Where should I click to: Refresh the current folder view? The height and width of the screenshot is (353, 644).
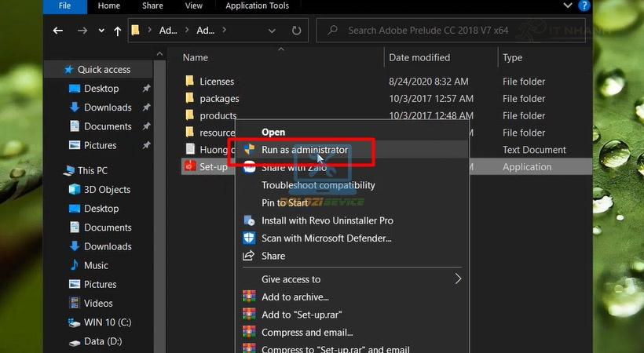coord(296,31)
